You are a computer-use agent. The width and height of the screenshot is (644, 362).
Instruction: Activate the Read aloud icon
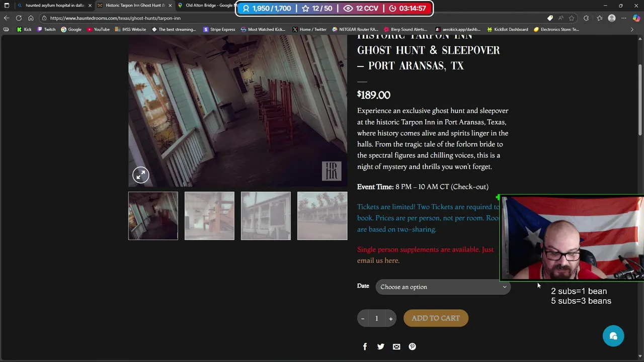click(x=560, y=18)
